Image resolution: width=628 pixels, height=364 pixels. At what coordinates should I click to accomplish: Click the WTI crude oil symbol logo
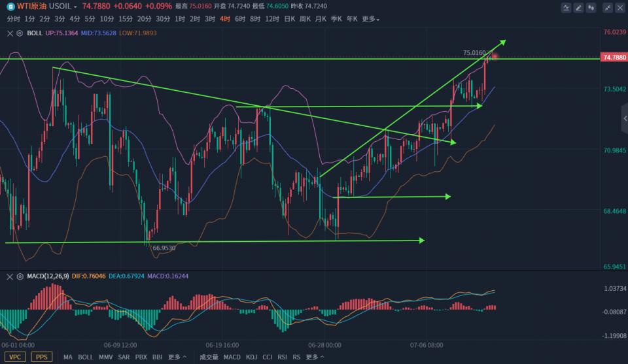click(x=11, y=7)
